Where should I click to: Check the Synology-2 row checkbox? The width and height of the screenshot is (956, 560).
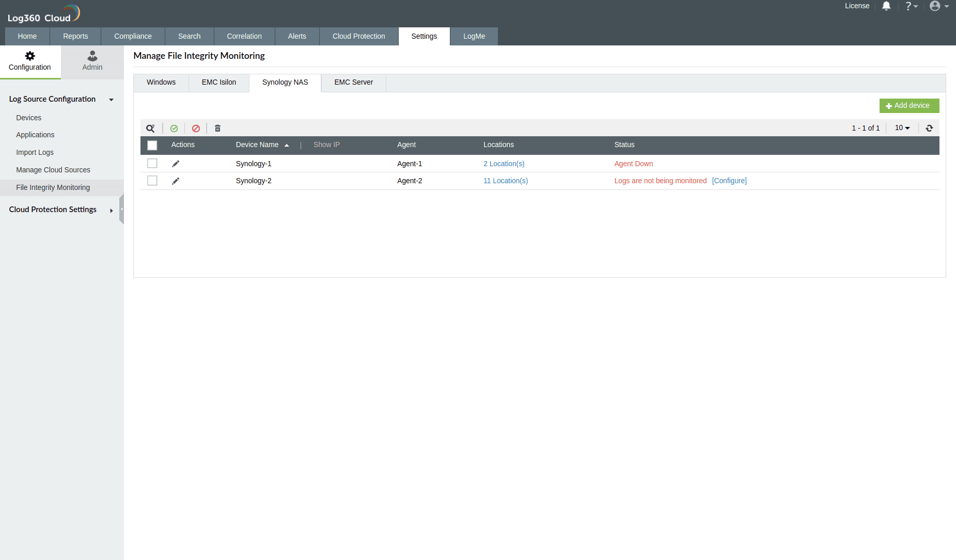[x=152, y=180]
